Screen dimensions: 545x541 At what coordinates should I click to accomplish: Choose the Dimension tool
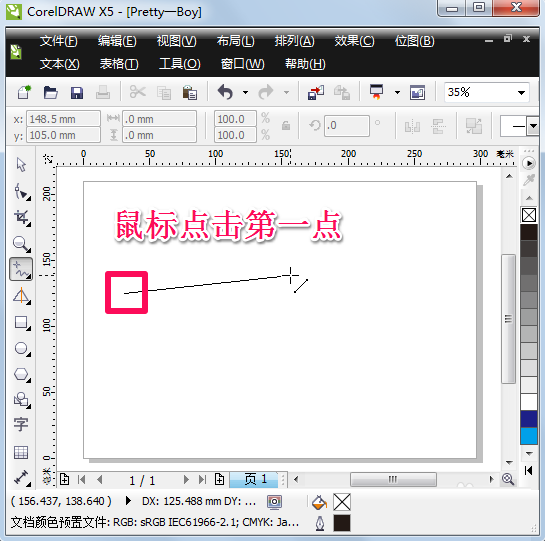pos(22,478)
